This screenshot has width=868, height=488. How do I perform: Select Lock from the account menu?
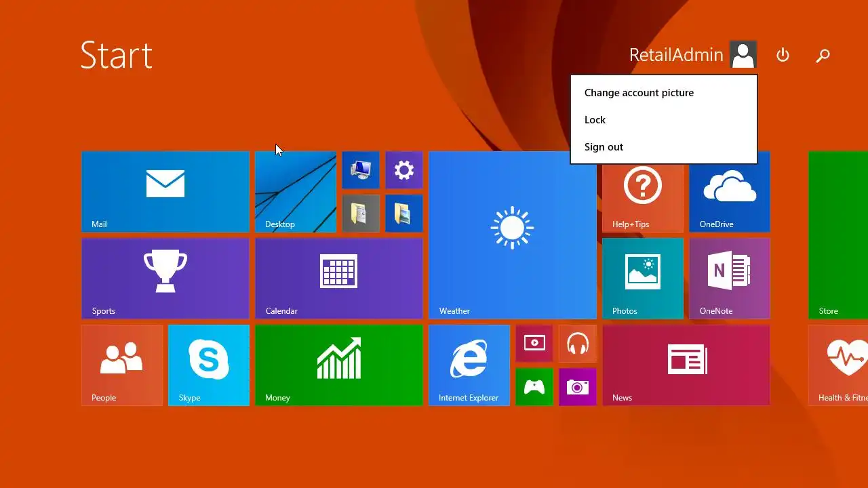click(x=663, y=120)
